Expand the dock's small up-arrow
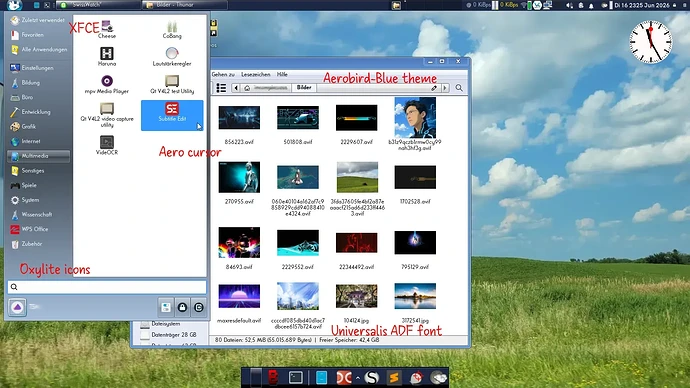This screenshot has width=690, height=388. (358, 378)
